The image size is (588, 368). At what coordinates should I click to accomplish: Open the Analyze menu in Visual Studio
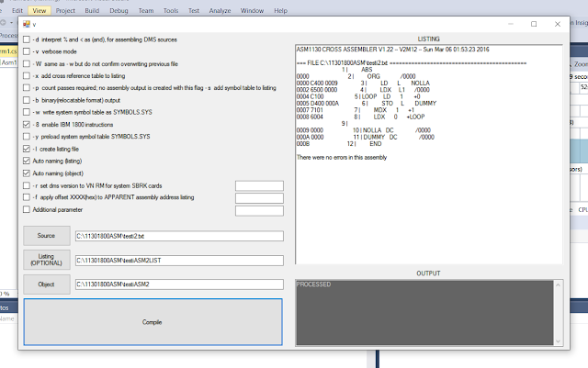click(220, 10)
